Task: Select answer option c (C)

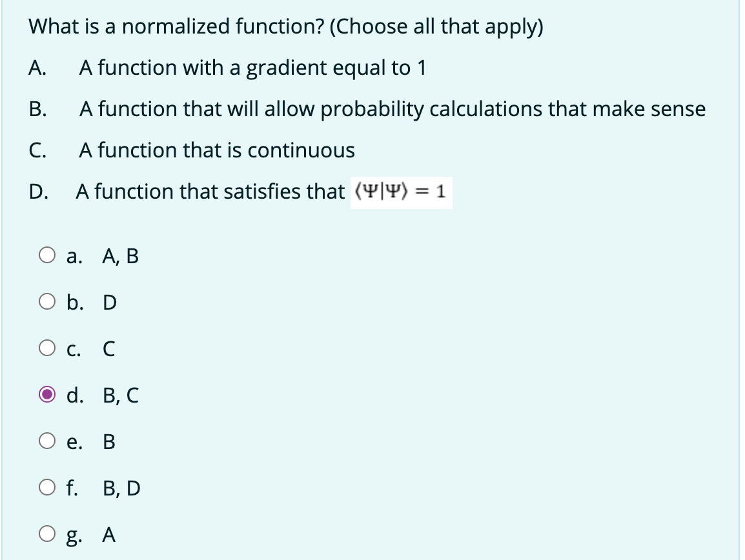Action: pos(46,348)
